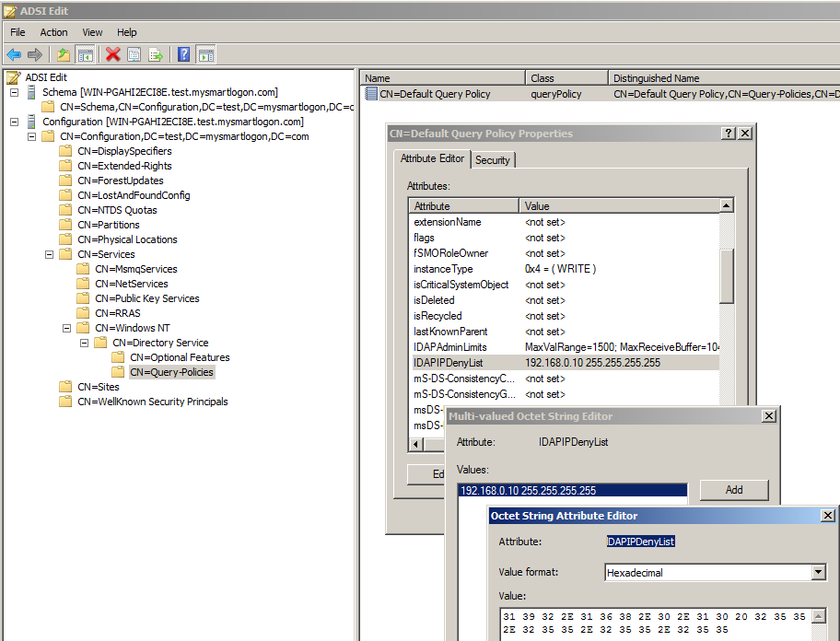Select the lDAPIPDenyList attribute row
Screen dimensions: 840x641
[x=566, y=363]
